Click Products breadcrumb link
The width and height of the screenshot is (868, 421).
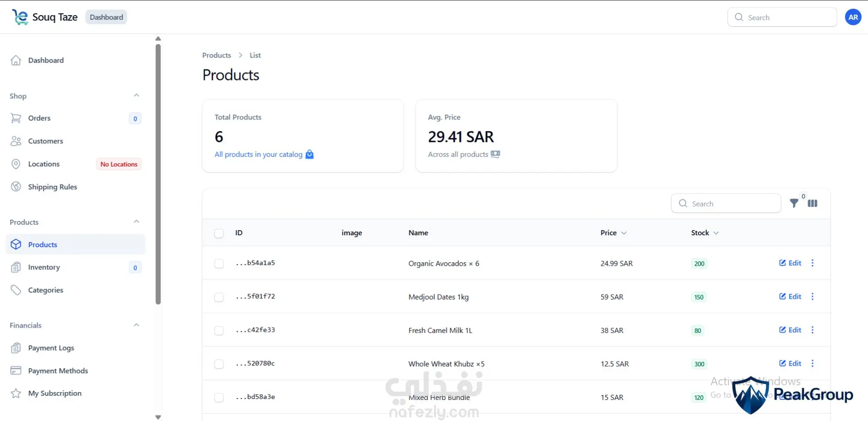click(217, 55)
